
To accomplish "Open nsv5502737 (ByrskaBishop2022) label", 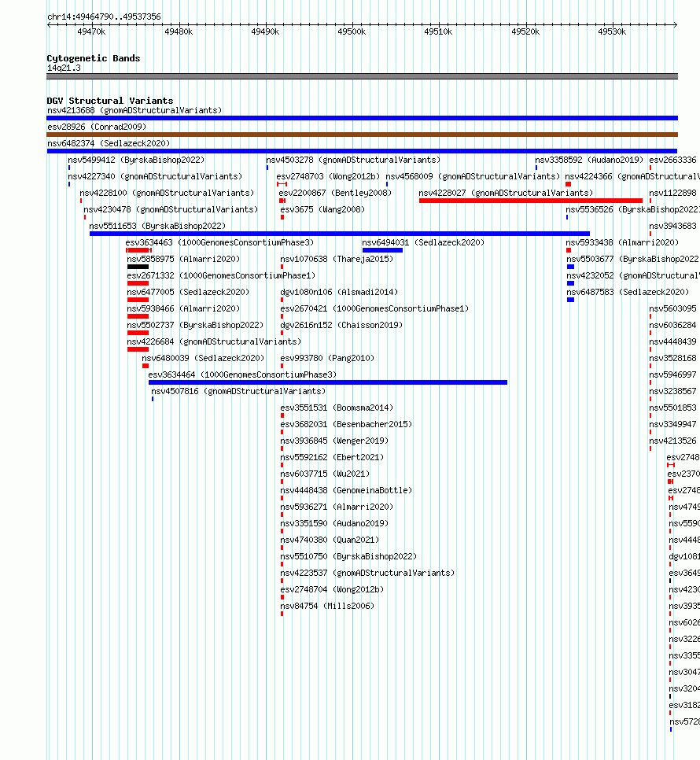I will tap(195, 325).
